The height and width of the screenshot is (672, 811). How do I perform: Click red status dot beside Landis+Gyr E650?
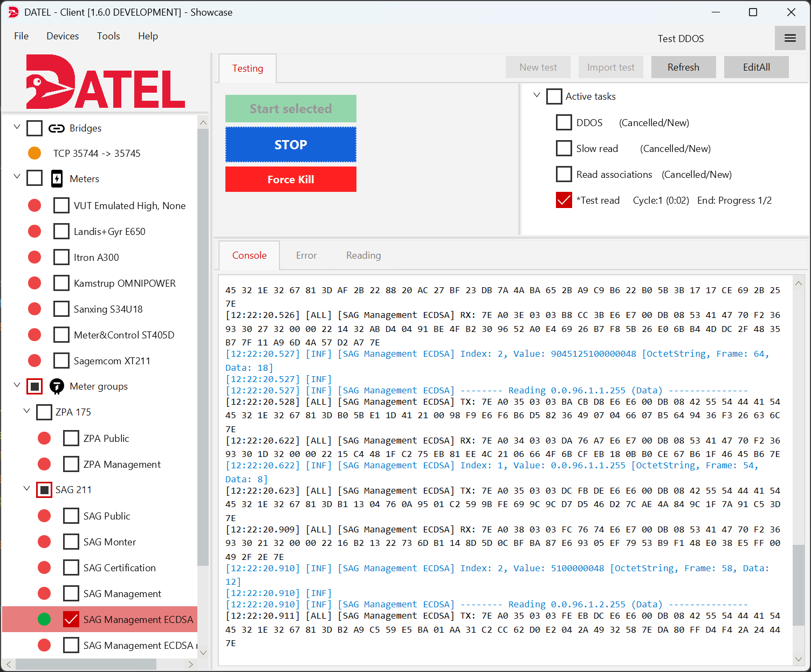click(35, 231)
